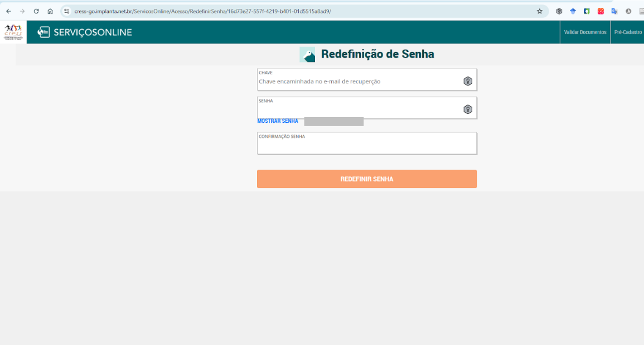This screenshot has height=345, width=644.
Task: Click the key icon in Chave field
Action: 468,81
